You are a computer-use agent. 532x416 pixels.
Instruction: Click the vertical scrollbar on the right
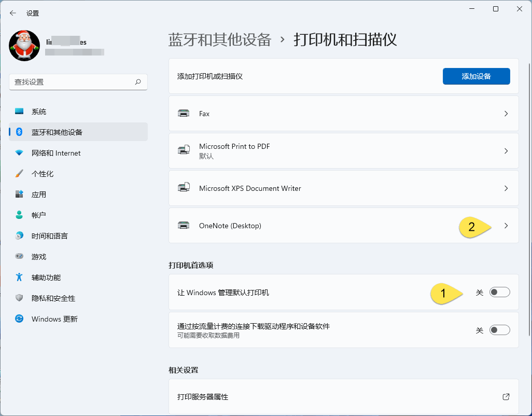529,200
